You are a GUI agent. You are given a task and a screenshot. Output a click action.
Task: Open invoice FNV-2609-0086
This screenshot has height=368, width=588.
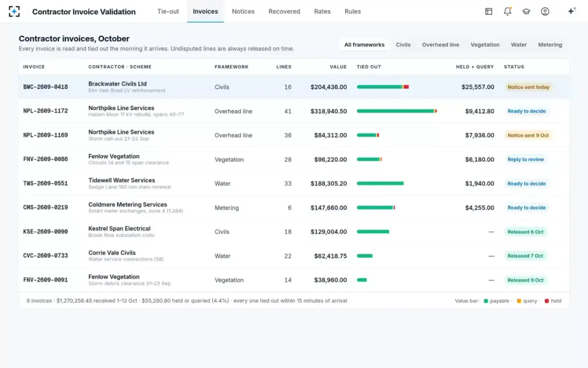[46, 159]
